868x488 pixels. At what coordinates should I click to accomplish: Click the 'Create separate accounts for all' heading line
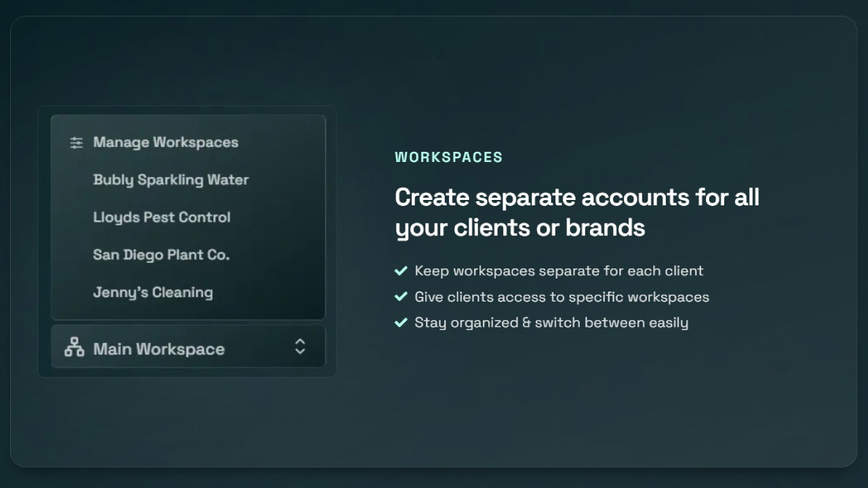[576, 197]
